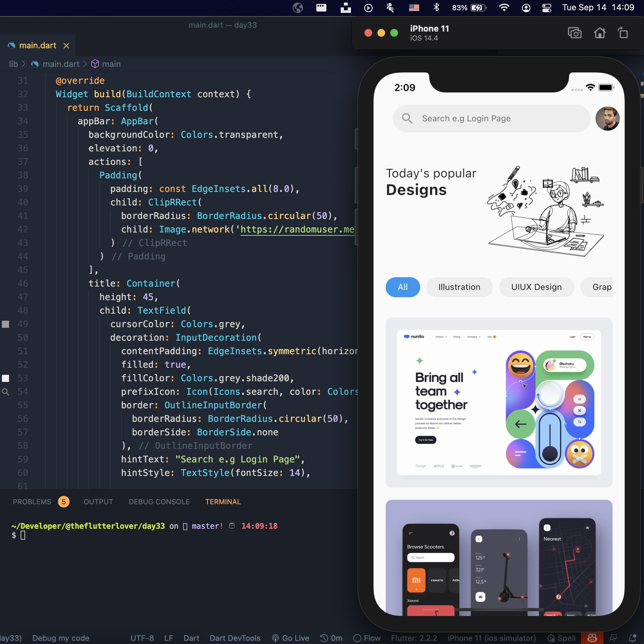
Task: Click the search magnifier icon in the app
Action: pos(407,118)
